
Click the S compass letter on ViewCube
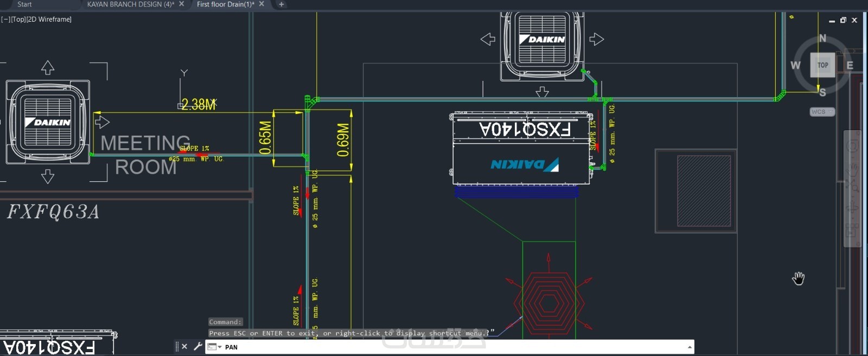point(822,92)
